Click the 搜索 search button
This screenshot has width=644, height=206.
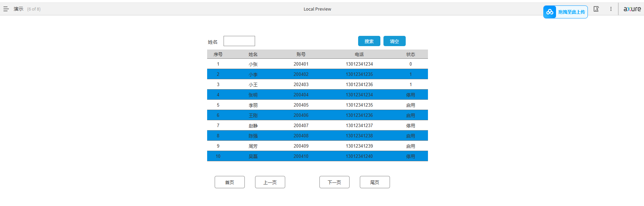369,41
